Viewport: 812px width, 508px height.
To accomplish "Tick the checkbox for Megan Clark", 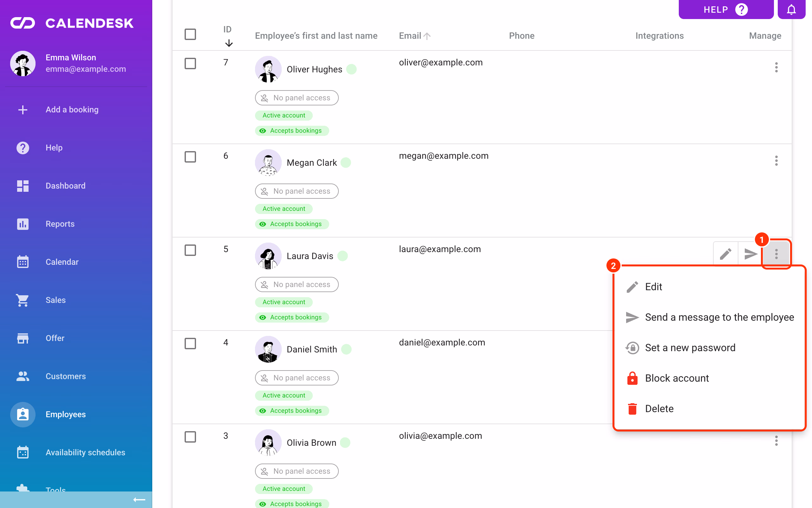I will (x=190, y=157).
